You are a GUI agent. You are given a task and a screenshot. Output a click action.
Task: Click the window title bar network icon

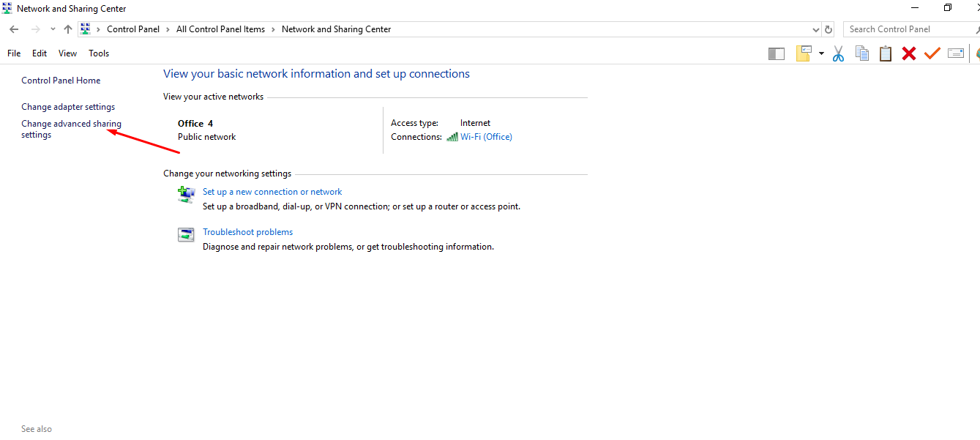click(x=7, y=9)
